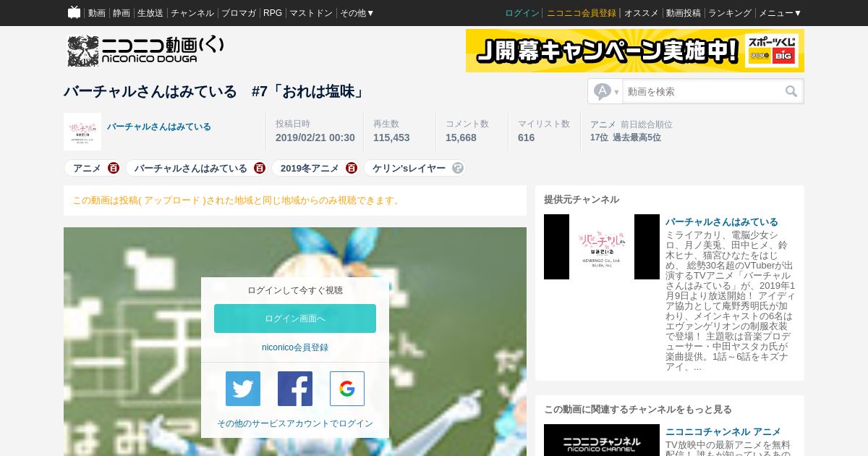Click the 提供元チャンネル heading
868x456 pixels.
[582, 199]
